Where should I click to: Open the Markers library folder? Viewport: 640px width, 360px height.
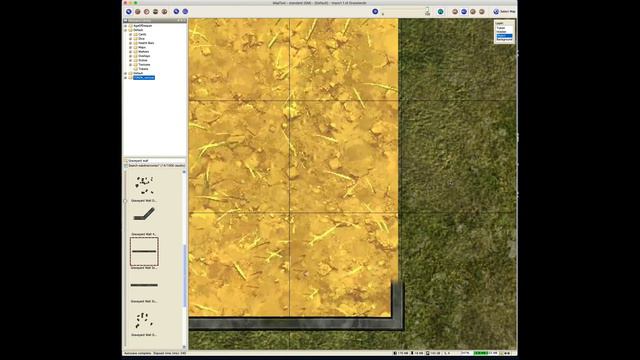(144, 52)
